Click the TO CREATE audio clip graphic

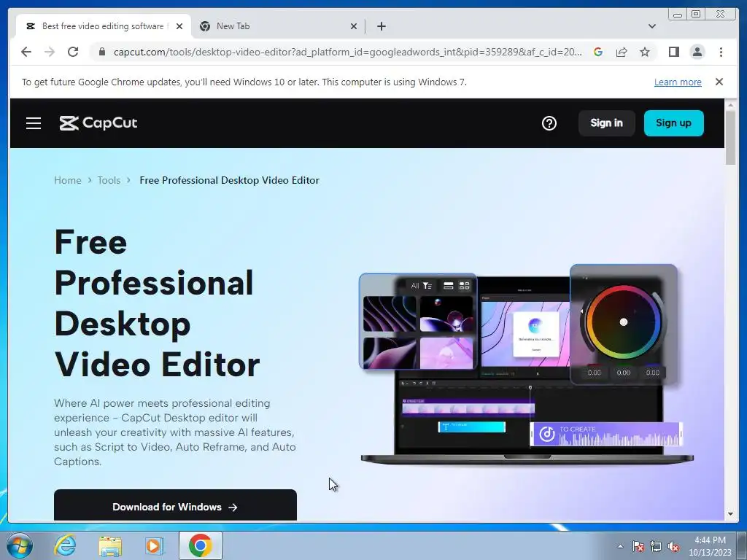coord(606,435)
